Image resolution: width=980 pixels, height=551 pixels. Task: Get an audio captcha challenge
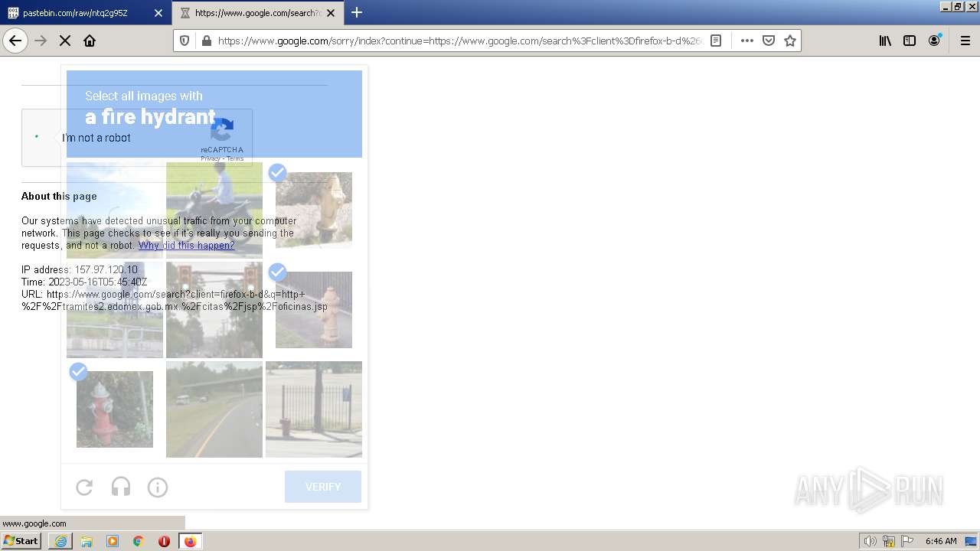coord(121,487)
